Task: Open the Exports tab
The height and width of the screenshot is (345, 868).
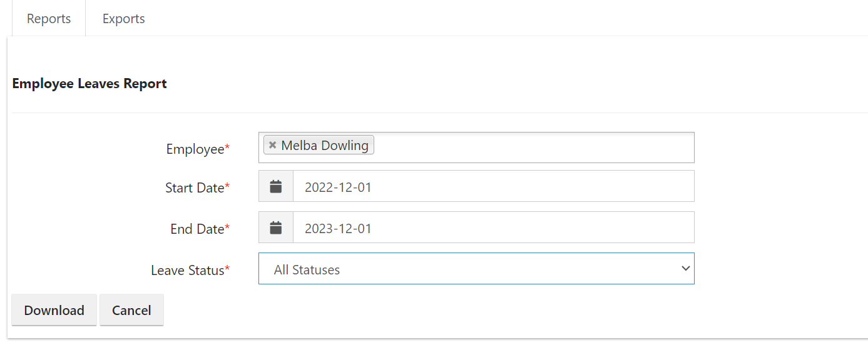Action: [x=124, y=19]
